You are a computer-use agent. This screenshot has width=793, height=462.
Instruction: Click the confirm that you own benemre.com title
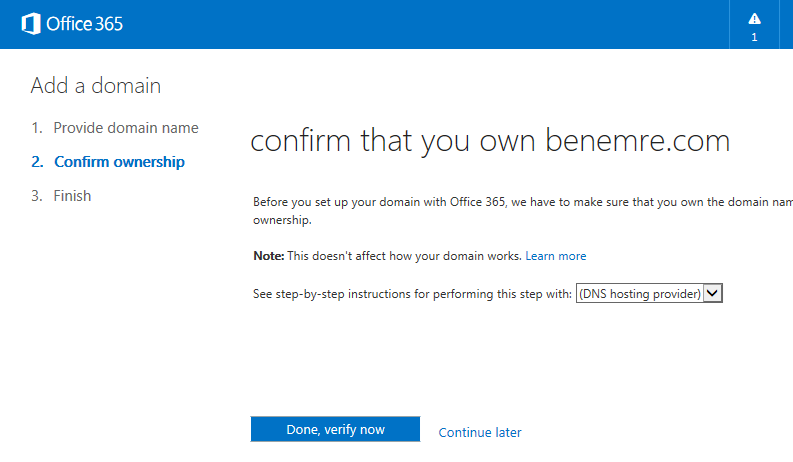tap(490, 141)
